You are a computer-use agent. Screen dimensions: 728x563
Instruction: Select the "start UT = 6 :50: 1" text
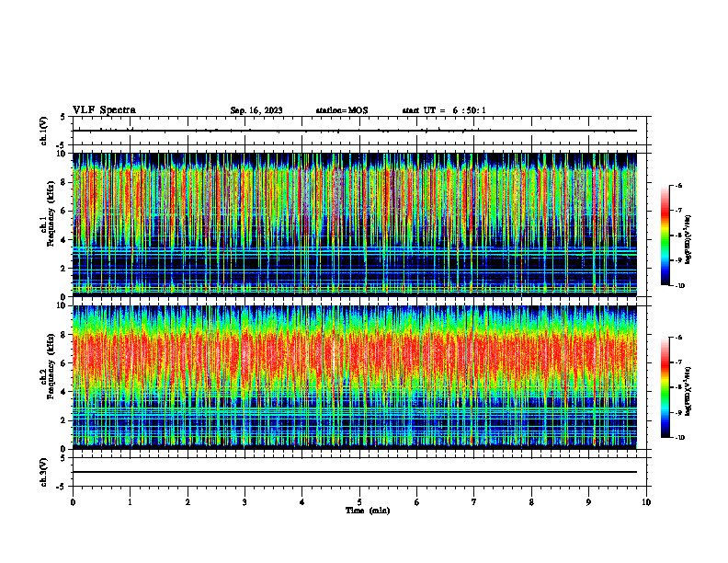(x=444, y=110)
